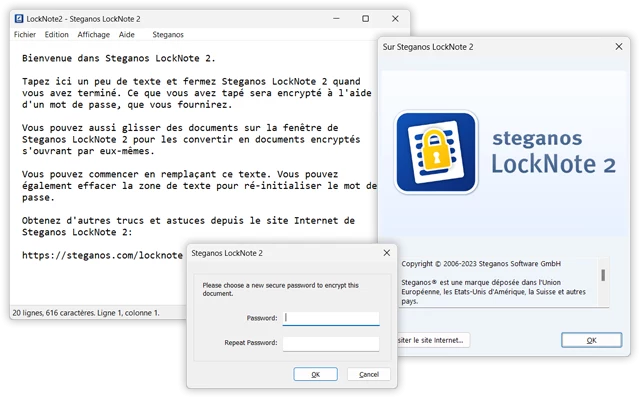Screen dimensions: 640x398
Task: Open the Affichage menu
Action: pyautogui.click(x=93, y=35)
